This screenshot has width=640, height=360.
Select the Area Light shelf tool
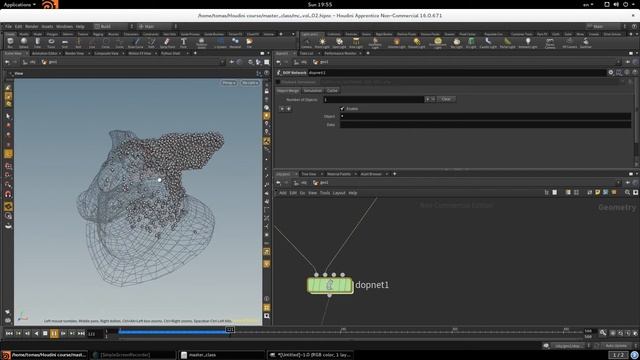tap(356, 42)
